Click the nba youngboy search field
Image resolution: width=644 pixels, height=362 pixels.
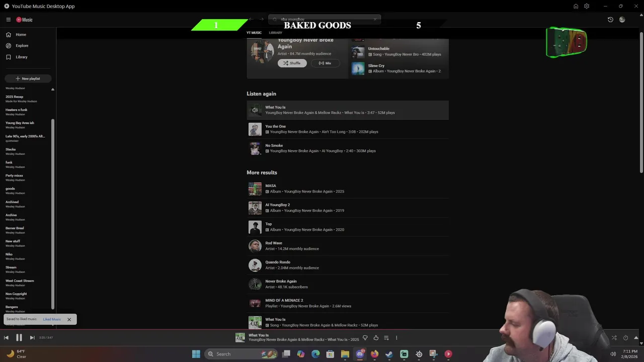click(325, 19)
